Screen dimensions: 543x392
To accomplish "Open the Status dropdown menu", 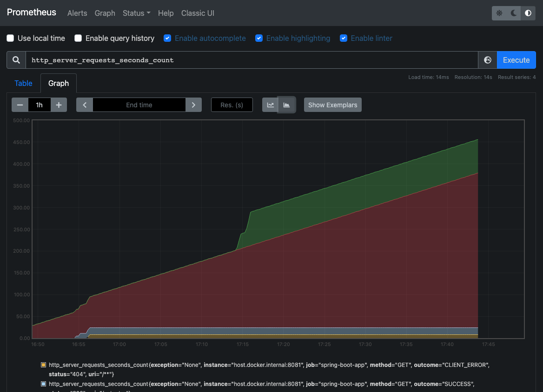I will [x=136, y=13].
